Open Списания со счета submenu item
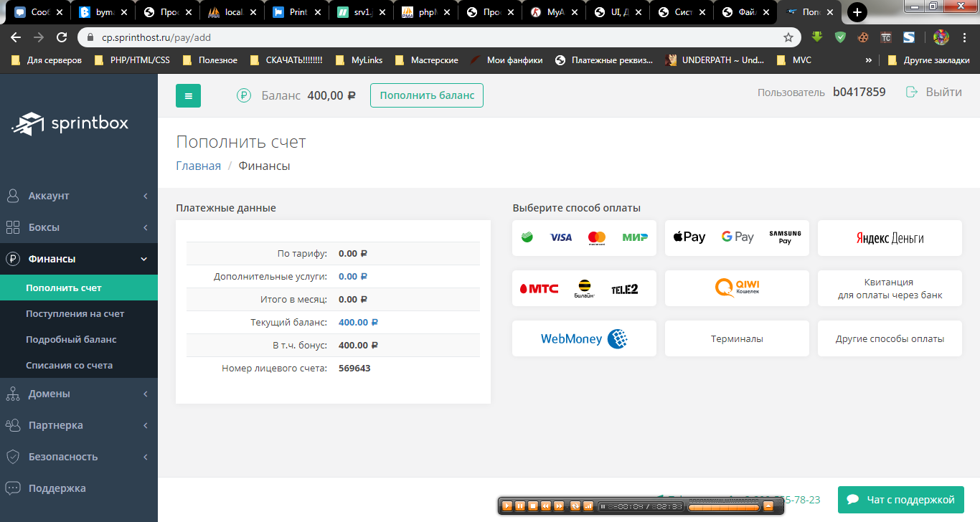 (70, 365)
